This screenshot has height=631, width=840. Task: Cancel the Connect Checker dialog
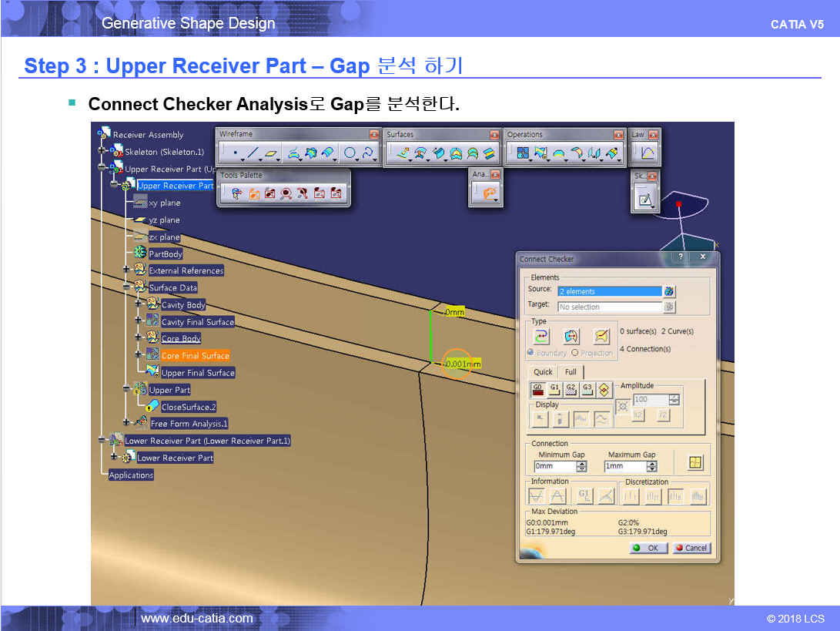[691, 548]
